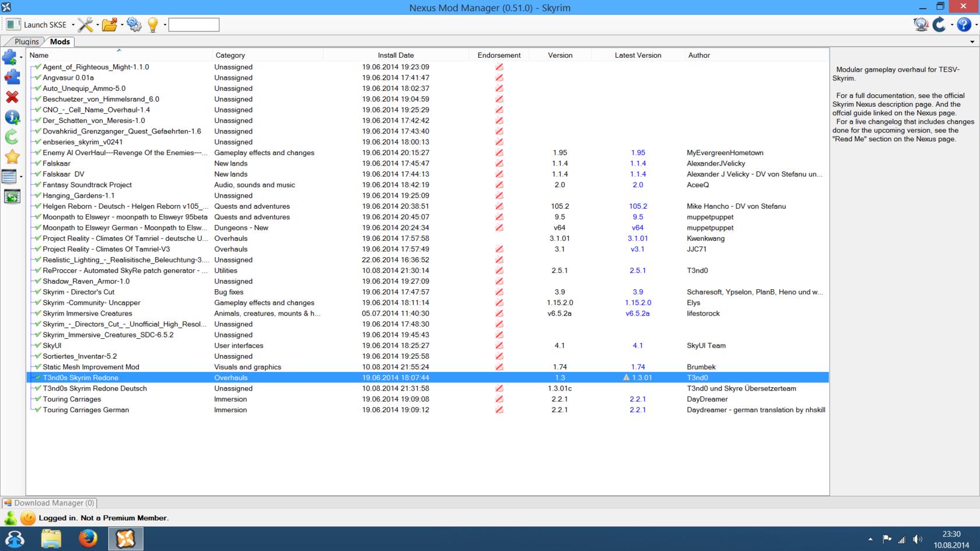Image resolution: width=980 pixels, height=551 pixels.
Task: Toggle the green checkmark for SkyUI mod
Action: click(37, 345)
